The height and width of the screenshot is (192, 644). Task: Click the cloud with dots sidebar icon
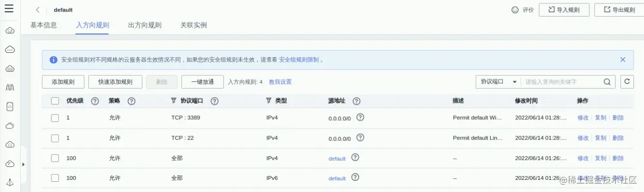(x=10, y=49)
